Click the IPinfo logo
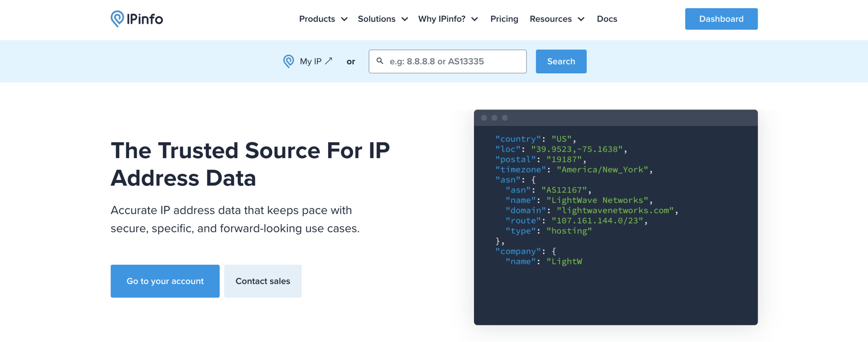Viewport: 868px width, 342px height. pos(137,19)
